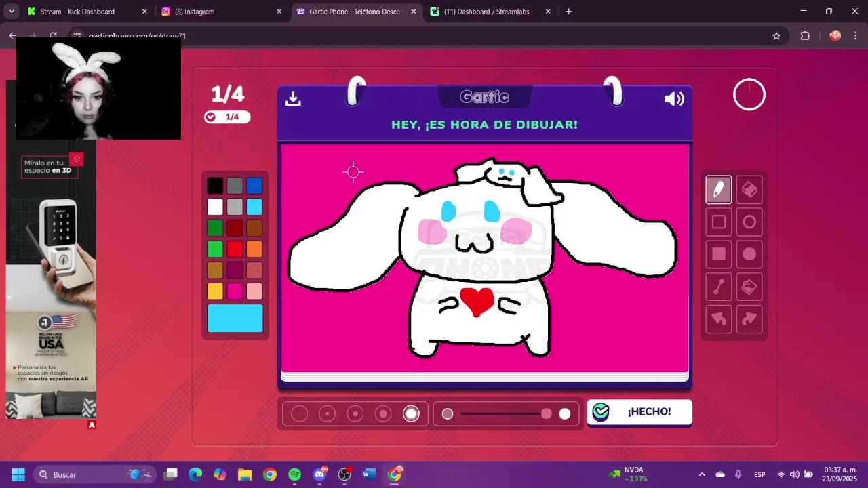The image size is (868, 488).
Task: Open a new browser tab
Action: click(x=568, y=12)
